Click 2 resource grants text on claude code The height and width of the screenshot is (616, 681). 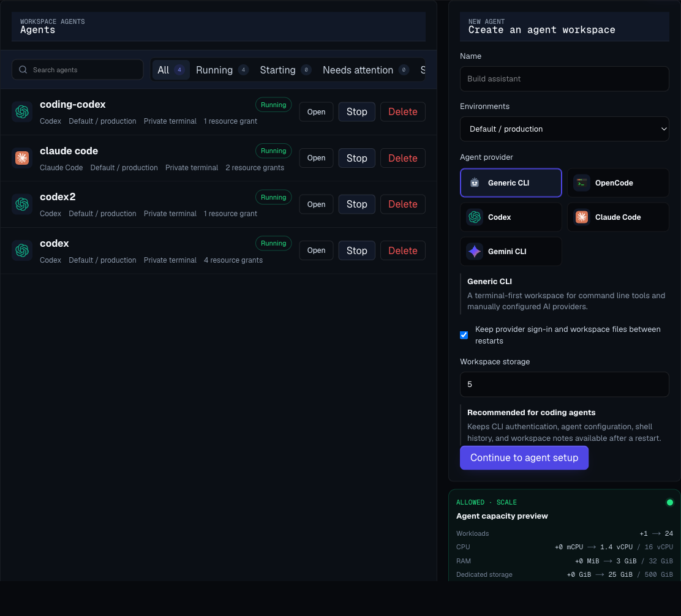pyautogui.click(x=255, y=168)
